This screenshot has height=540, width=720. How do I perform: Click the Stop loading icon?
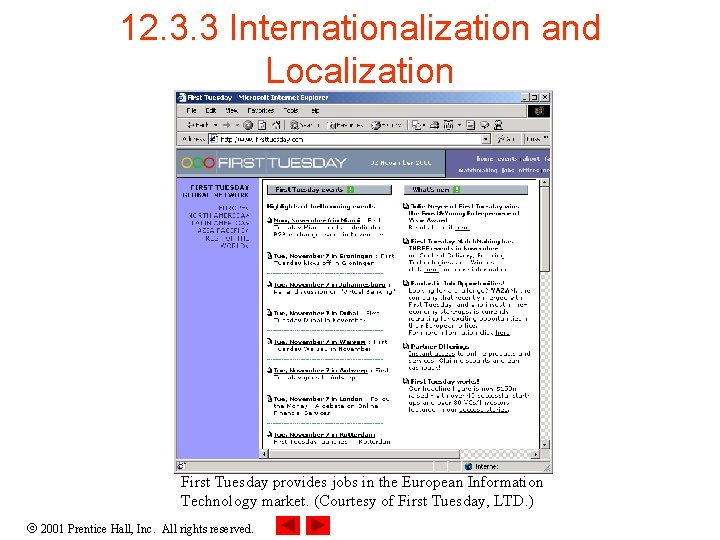[x=248, y=125]
